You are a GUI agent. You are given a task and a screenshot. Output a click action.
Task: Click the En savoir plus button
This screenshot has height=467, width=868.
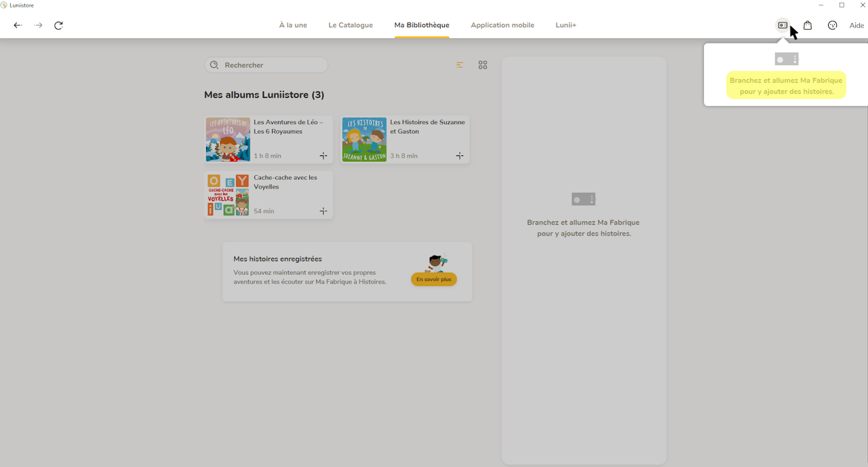[x=434, y=280]
